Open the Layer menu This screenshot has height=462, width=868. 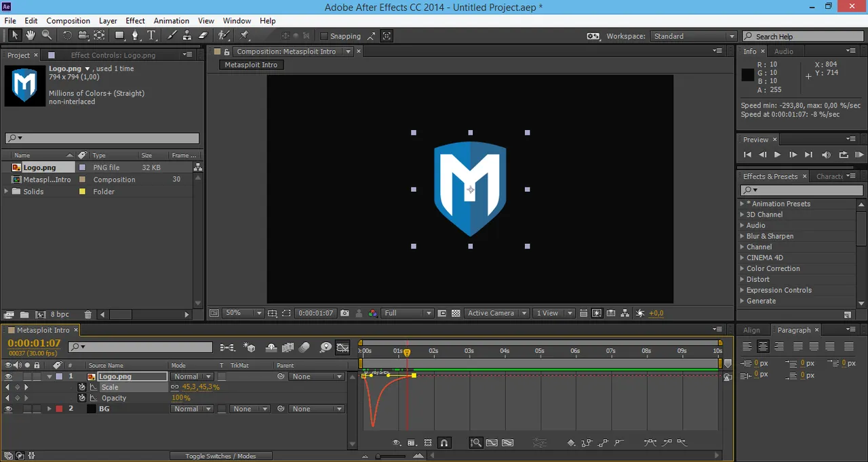click(107, 21)
